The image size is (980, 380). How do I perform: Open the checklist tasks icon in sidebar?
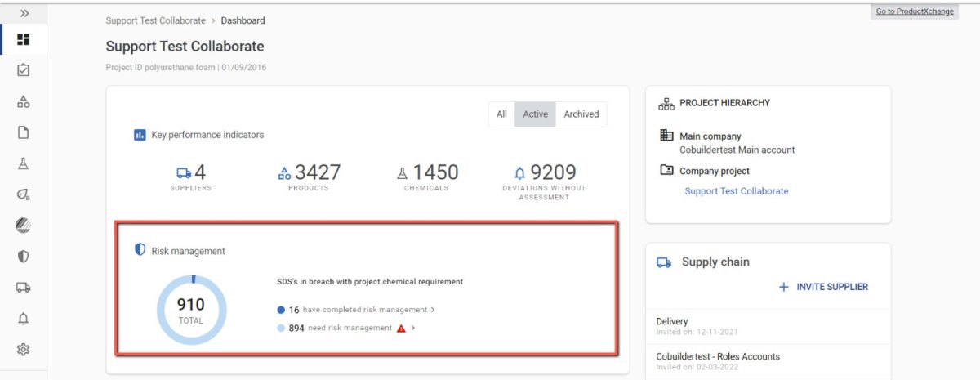click(23, 70)
